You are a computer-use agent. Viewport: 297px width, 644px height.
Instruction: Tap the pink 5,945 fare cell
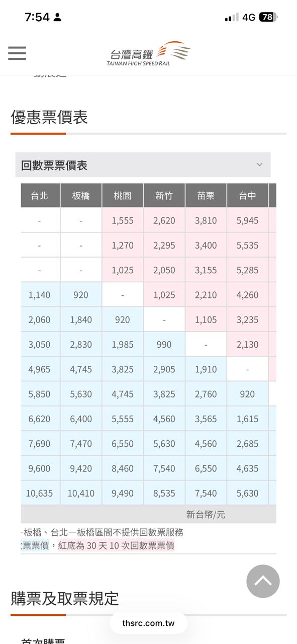point(247,220)
